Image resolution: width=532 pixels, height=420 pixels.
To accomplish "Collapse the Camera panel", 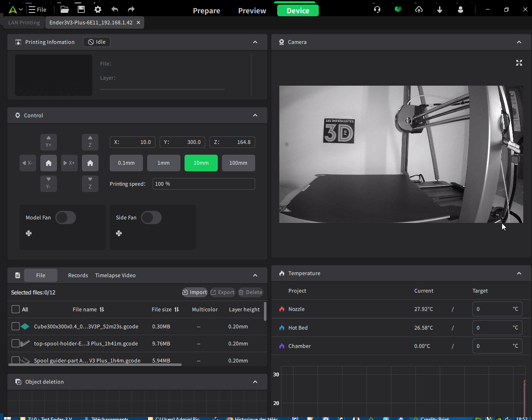I will [519, 42].
